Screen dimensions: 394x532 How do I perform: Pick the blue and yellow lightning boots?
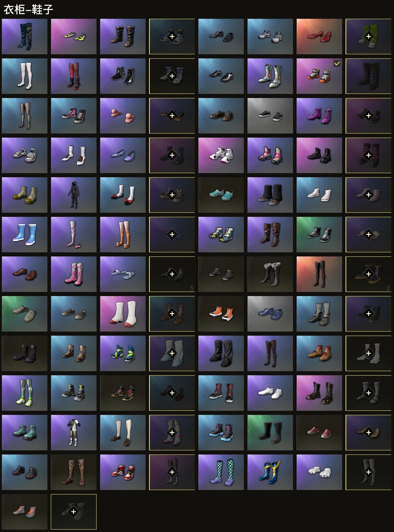click(x=270, y=472)
